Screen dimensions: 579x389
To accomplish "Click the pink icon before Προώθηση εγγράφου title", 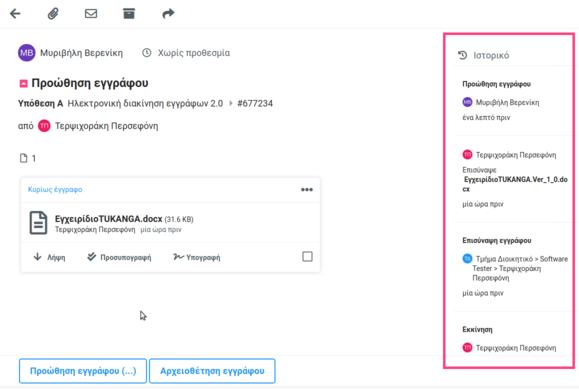I will point(23,83).
